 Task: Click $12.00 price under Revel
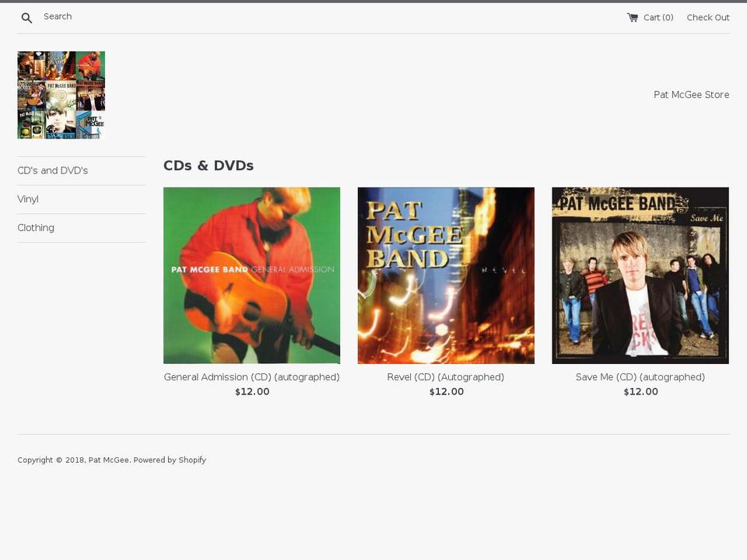pyautogui.click(x=447, y=391)
